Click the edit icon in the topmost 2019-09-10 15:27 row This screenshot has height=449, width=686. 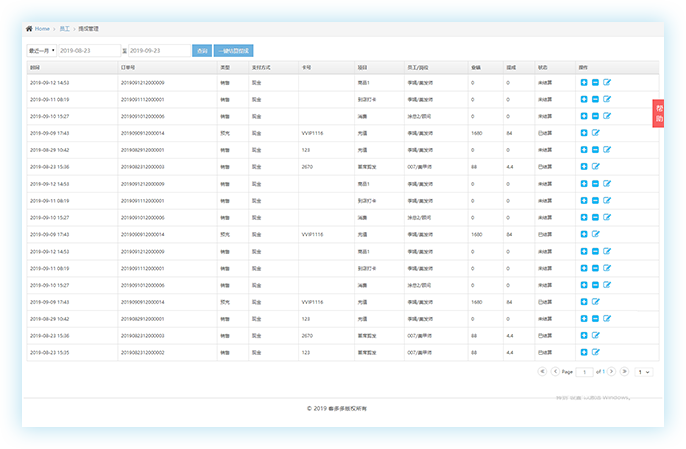607,116
